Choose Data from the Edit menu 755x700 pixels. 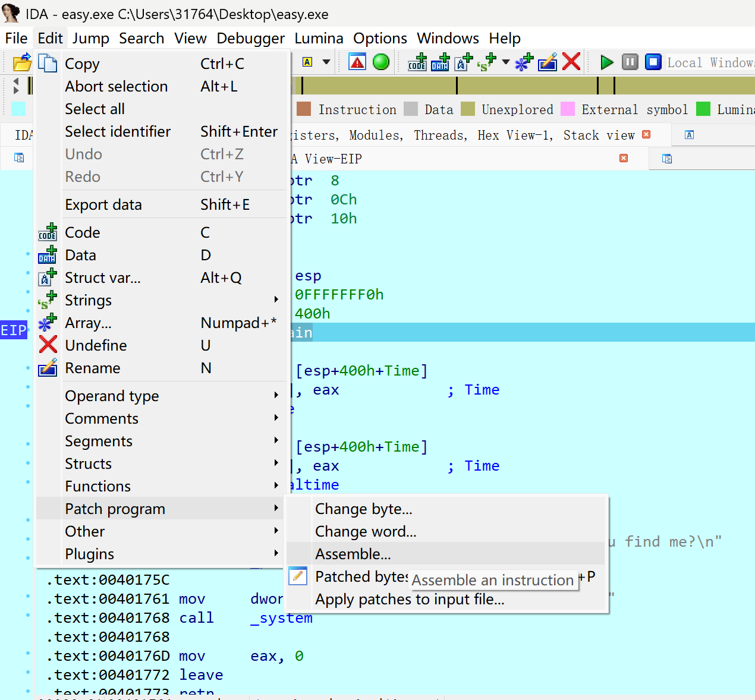pos(161,255)
